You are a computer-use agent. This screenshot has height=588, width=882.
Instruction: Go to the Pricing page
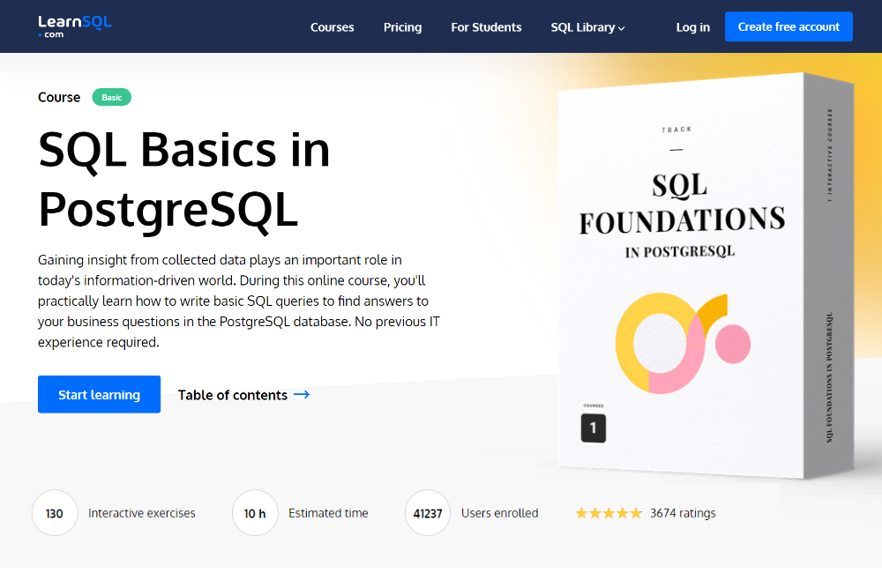402,27
